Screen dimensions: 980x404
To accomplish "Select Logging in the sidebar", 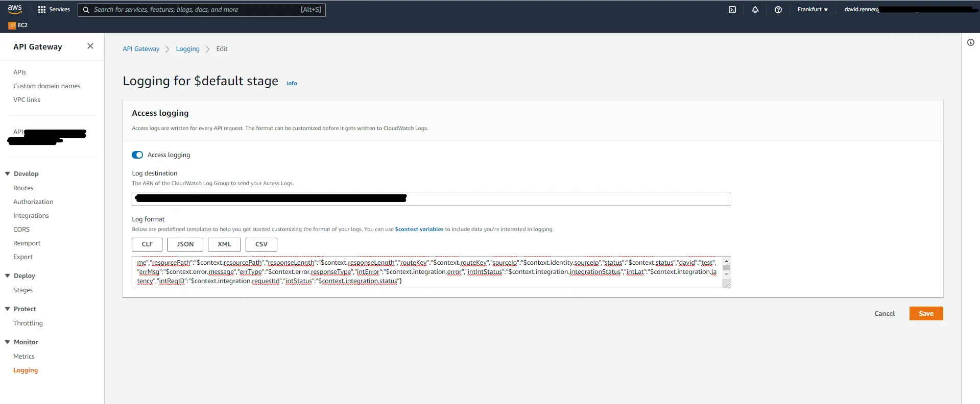I will [26, 370].
